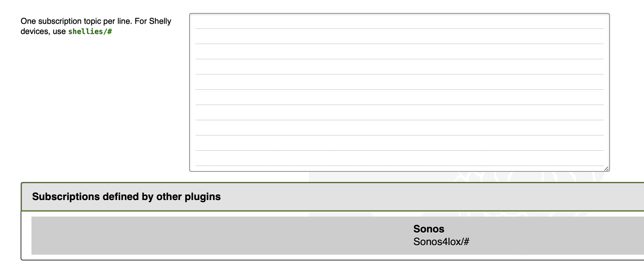Click the green shellies/# example topic
The image size is (644, 275).
90,31
